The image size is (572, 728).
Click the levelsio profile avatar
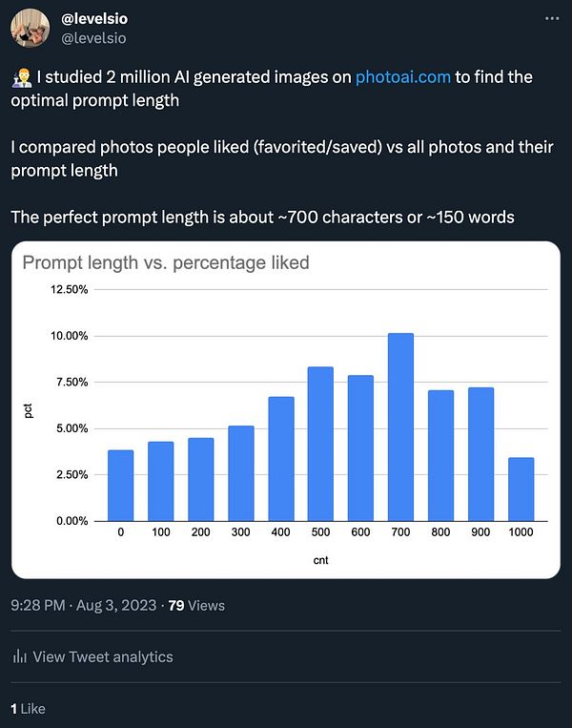coord(31,28)
